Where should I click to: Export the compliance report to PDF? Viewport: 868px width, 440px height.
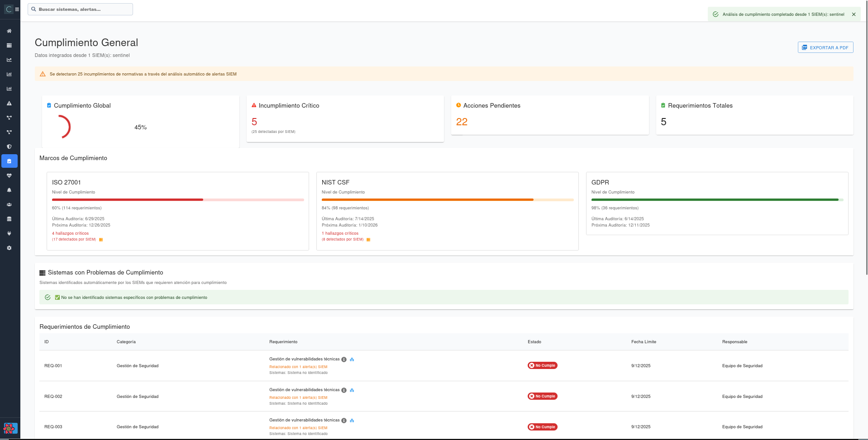click(x=825, y=47)
